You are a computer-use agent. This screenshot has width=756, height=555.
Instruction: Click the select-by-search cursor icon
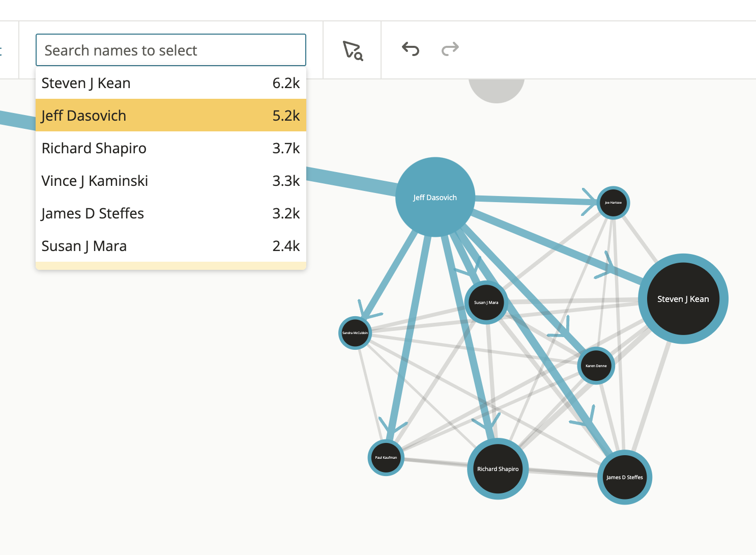(353, 50)
